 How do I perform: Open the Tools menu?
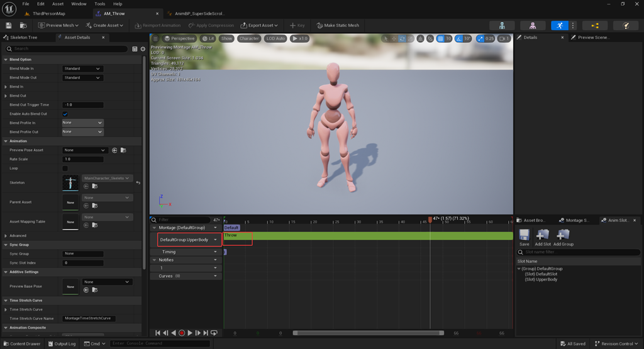coord(100,4)
